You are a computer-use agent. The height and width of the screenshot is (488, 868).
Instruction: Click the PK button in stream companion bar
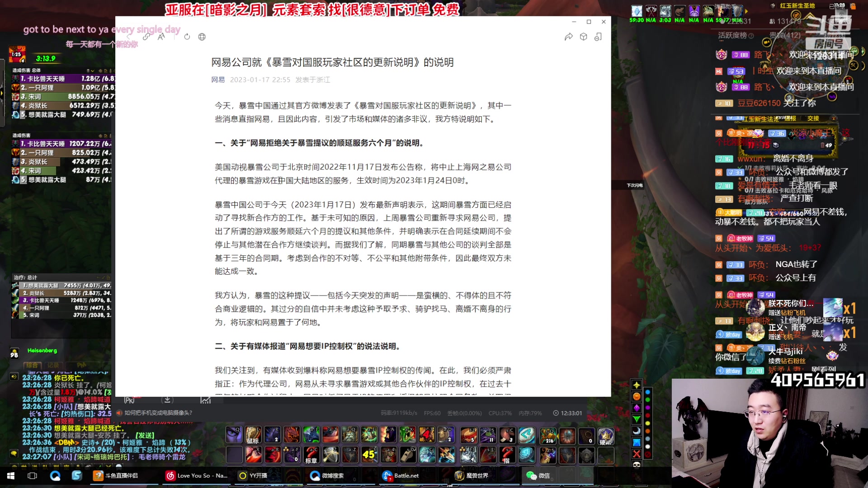tap(129, 400)
